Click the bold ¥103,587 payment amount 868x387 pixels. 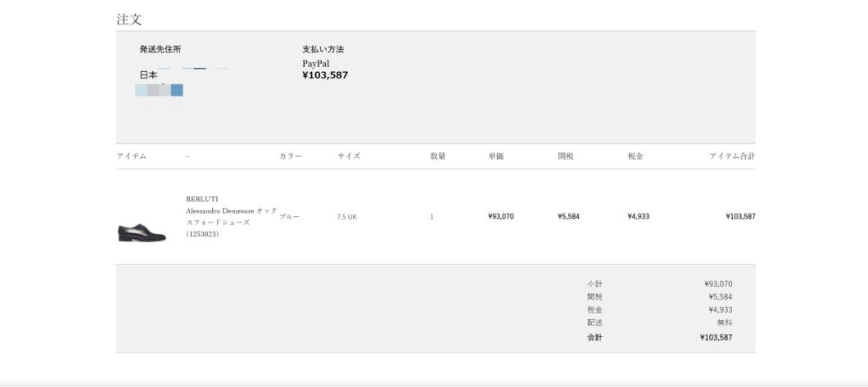pos(325,75)
